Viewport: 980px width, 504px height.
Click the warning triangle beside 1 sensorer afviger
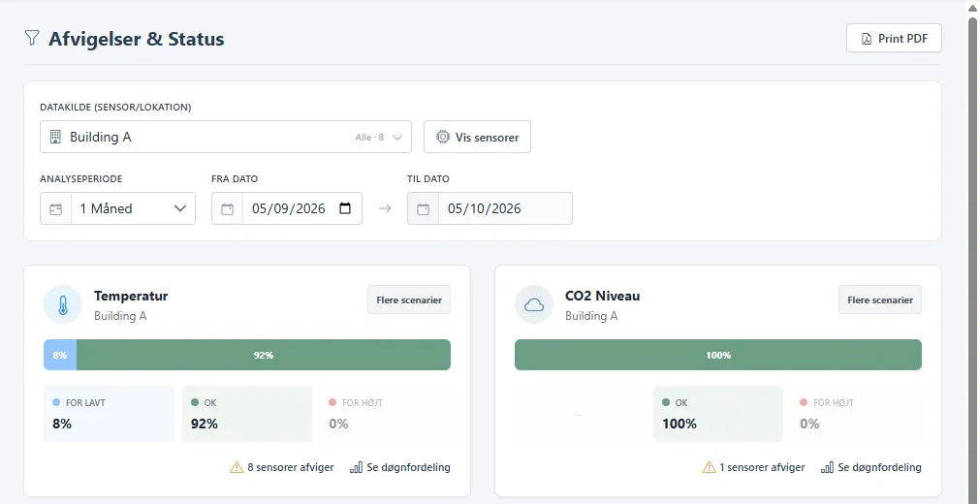pyautogui.click(x=709, y=467)
